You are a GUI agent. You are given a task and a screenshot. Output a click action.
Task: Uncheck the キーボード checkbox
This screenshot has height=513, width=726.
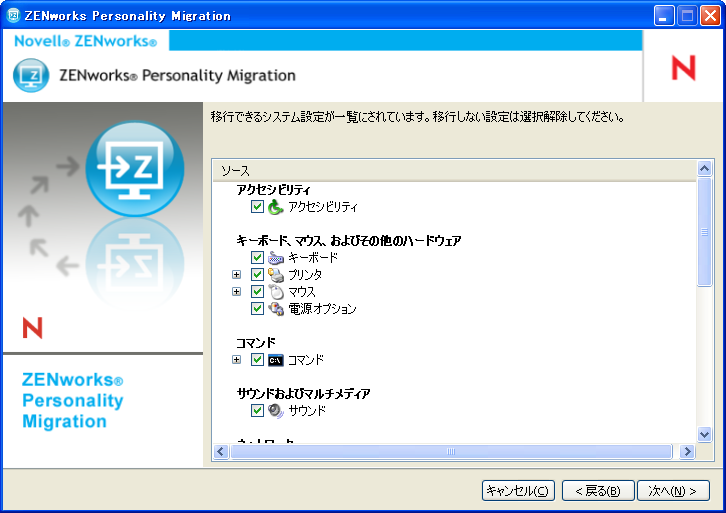257,257
